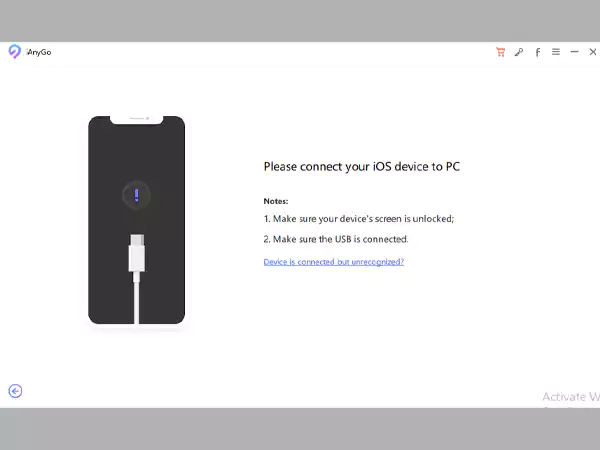Screen dimensions: 600x450
Task: Open the hamburger menu
Action: click(556, 52)
